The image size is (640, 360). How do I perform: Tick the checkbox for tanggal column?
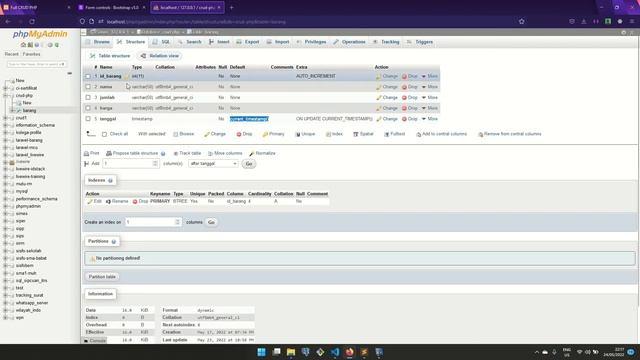pyautogui.click(x=88, y=119)
